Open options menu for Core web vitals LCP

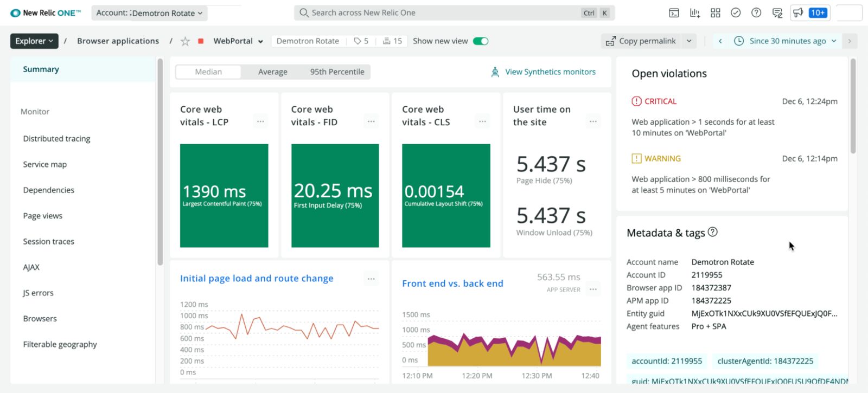coord(260,121)
